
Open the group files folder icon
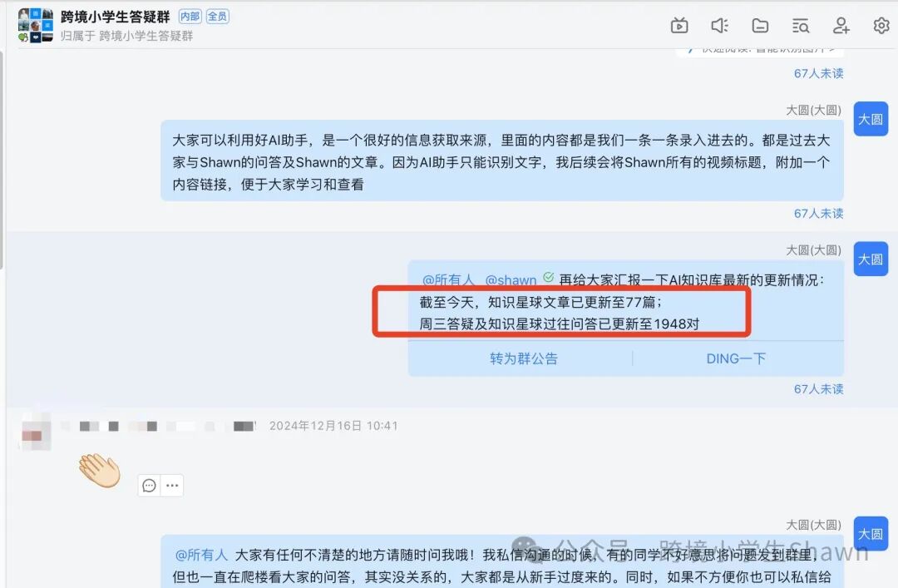point(760,26)
